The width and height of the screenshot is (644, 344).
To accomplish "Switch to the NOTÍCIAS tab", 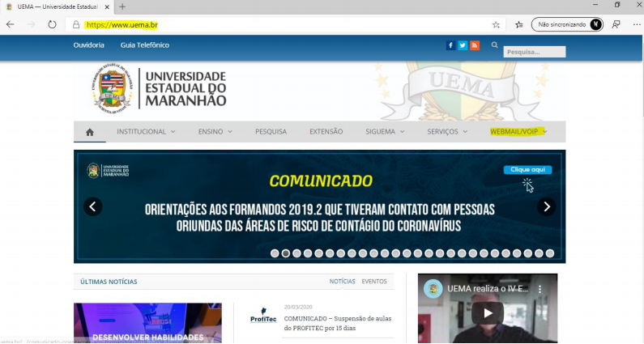I will (342, 281).
